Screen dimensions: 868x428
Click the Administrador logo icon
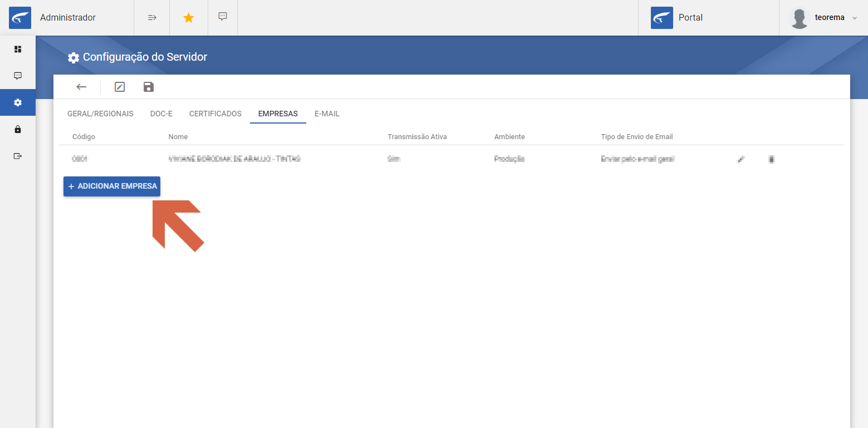[20, 18]
